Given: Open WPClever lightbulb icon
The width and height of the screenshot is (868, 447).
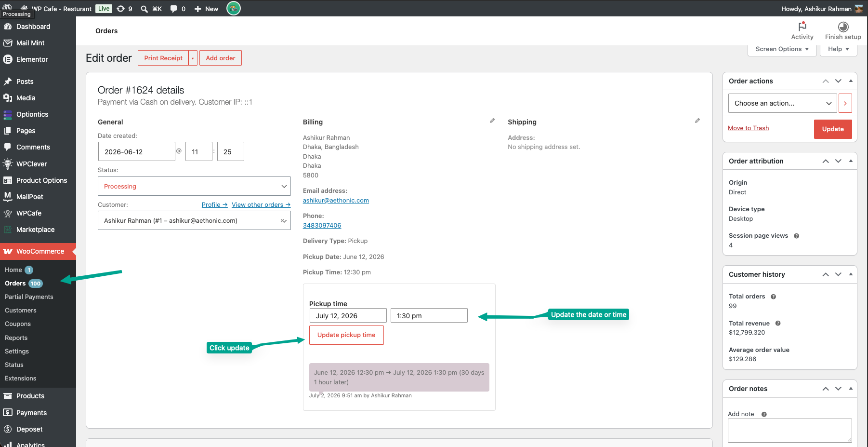Looking at the screenshot, I should (8, 164).
